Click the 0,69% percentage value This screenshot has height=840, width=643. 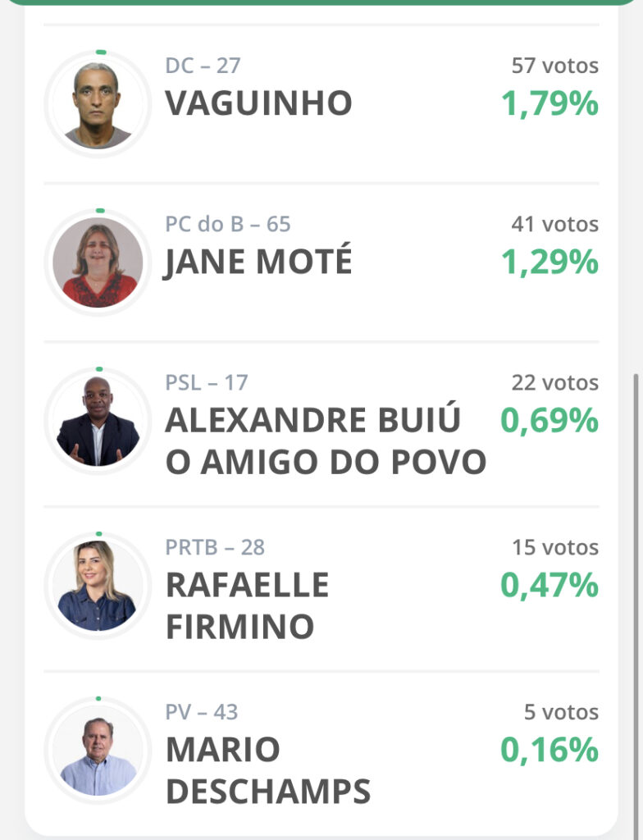pyautogui.click(x=550, y=421)
